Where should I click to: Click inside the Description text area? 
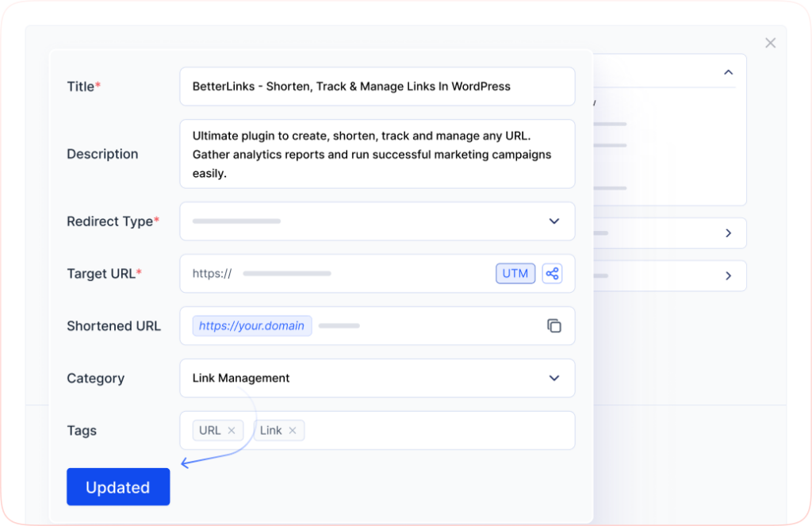click(x=377, y=153)
